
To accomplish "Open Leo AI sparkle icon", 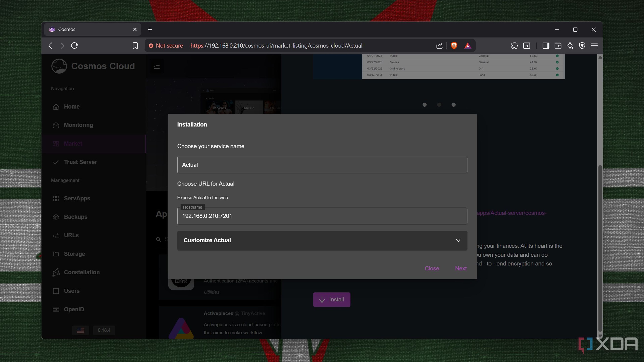I will [570, 46].
